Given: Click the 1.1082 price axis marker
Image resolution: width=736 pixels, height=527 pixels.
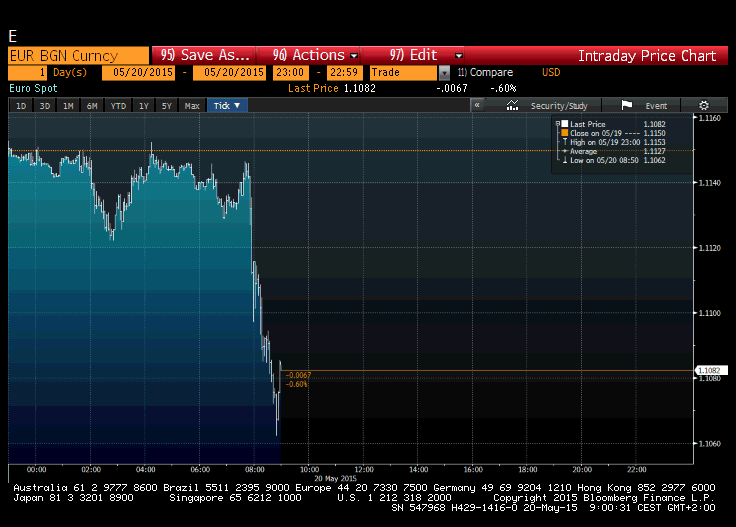Looking at the screenshot, I should 711,370.
